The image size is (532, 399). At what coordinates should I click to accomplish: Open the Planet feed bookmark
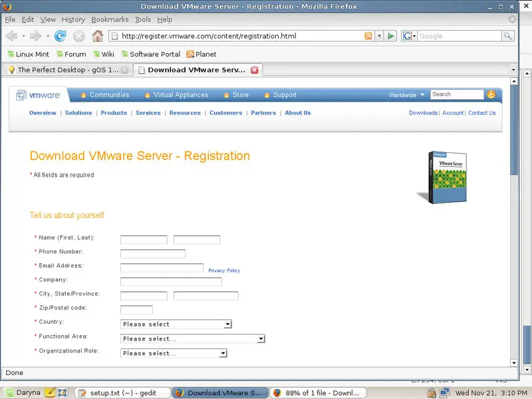tap(201, 55)
